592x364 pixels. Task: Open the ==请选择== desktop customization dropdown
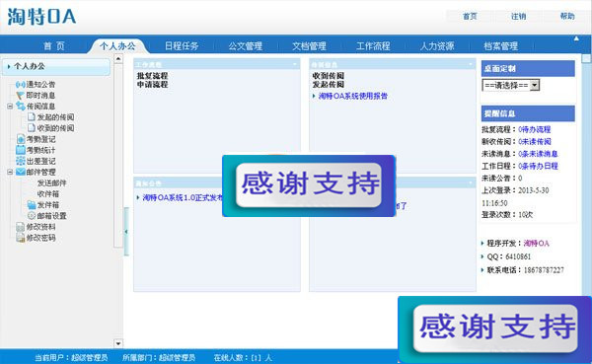tap(510, 85)
